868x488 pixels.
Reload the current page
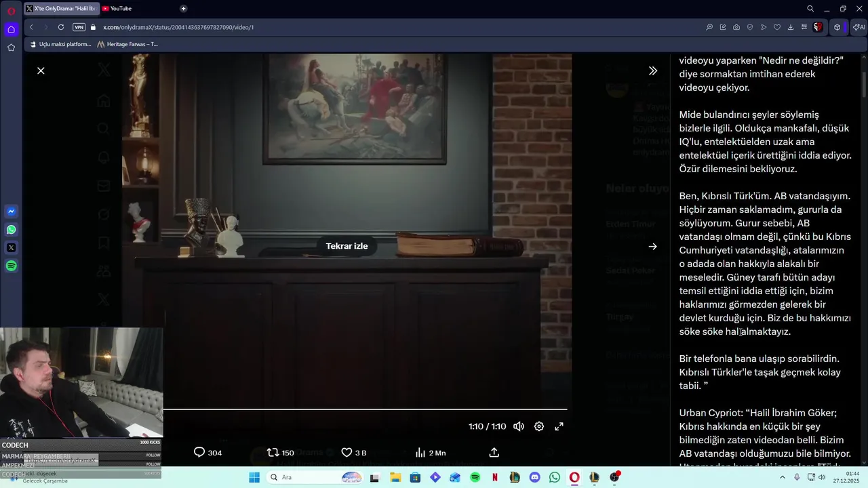(61, 27)
